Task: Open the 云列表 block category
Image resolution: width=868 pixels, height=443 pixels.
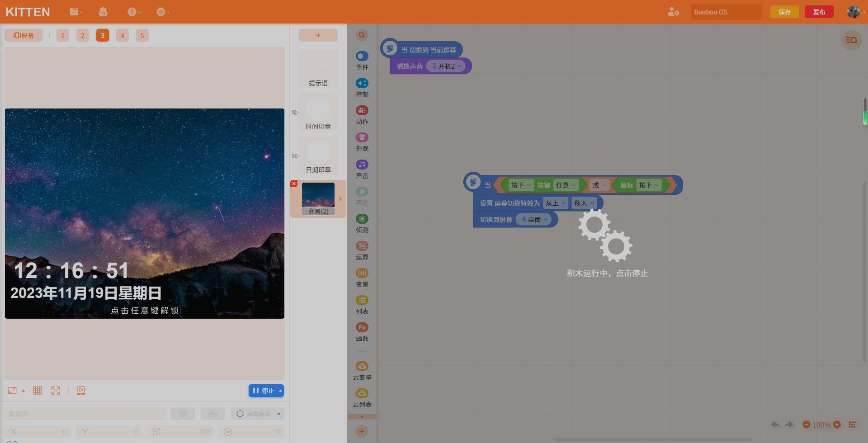Action: (x=362, y=398)
